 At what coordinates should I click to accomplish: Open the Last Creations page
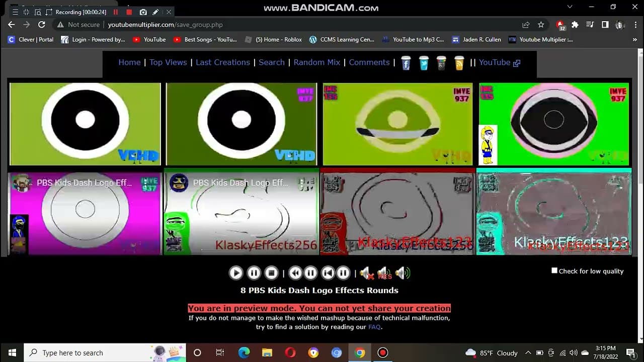coord(223,62)
